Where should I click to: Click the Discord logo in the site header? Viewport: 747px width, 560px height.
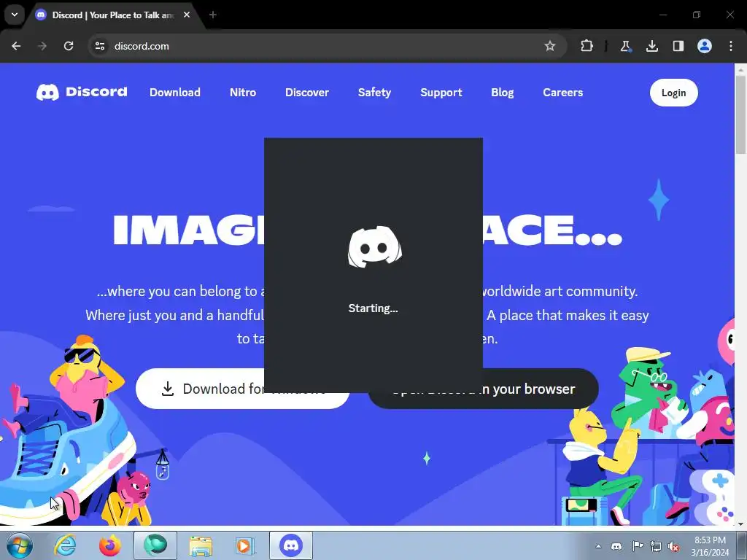pos(82,92)
